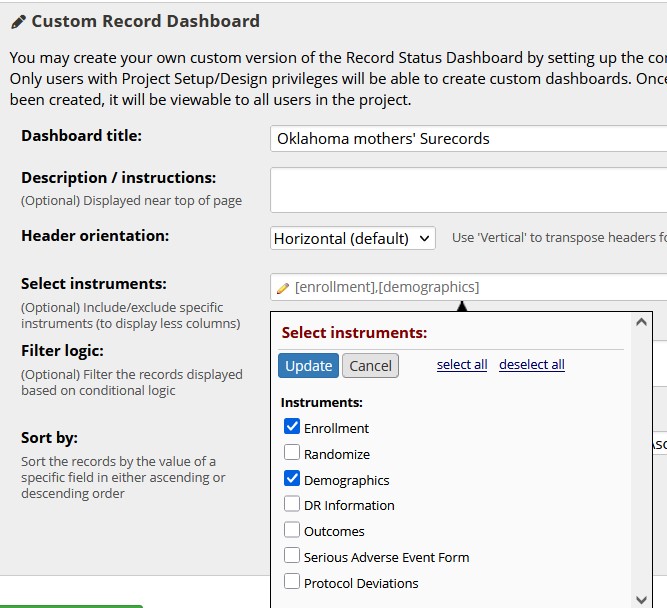
Task: Open the Header orientation dropdown
Action: click(353, 239)
